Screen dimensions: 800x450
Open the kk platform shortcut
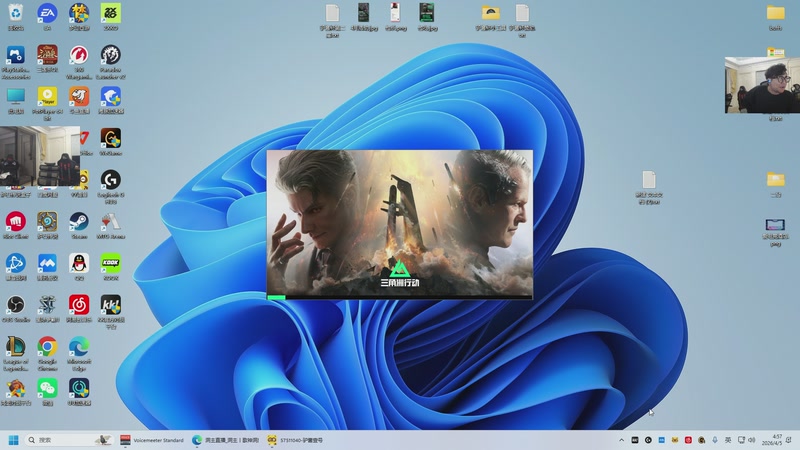[x=111, y=305]
